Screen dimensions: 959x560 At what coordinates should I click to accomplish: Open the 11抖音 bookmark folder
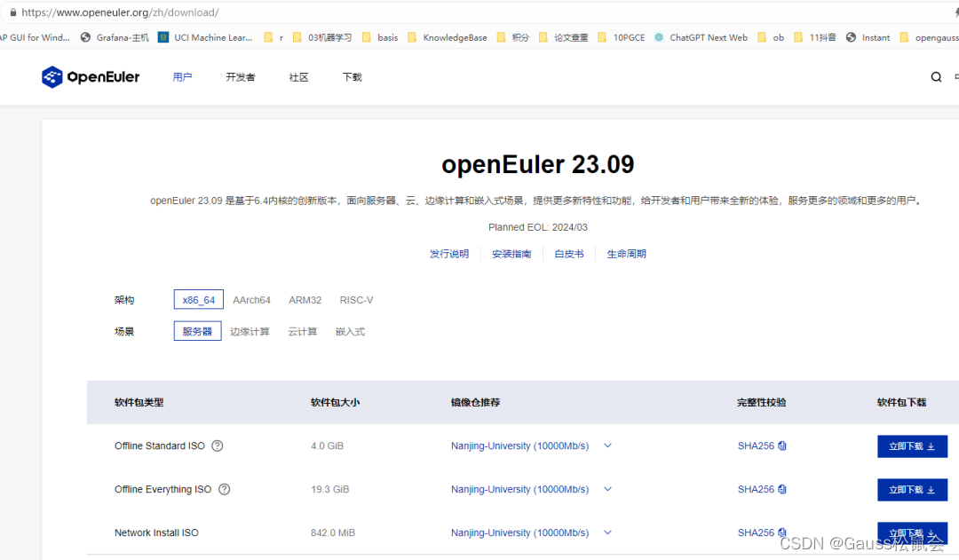click(814, 37)
